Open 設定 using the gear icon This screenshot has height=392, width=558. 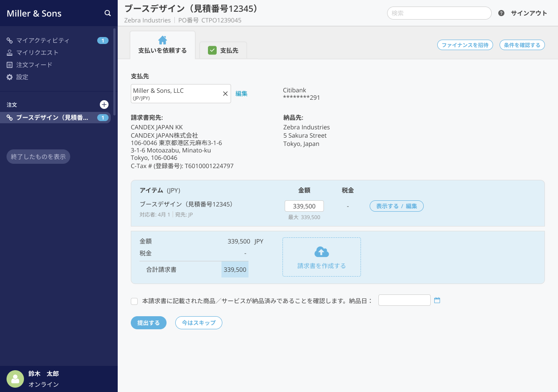point(10,77)
